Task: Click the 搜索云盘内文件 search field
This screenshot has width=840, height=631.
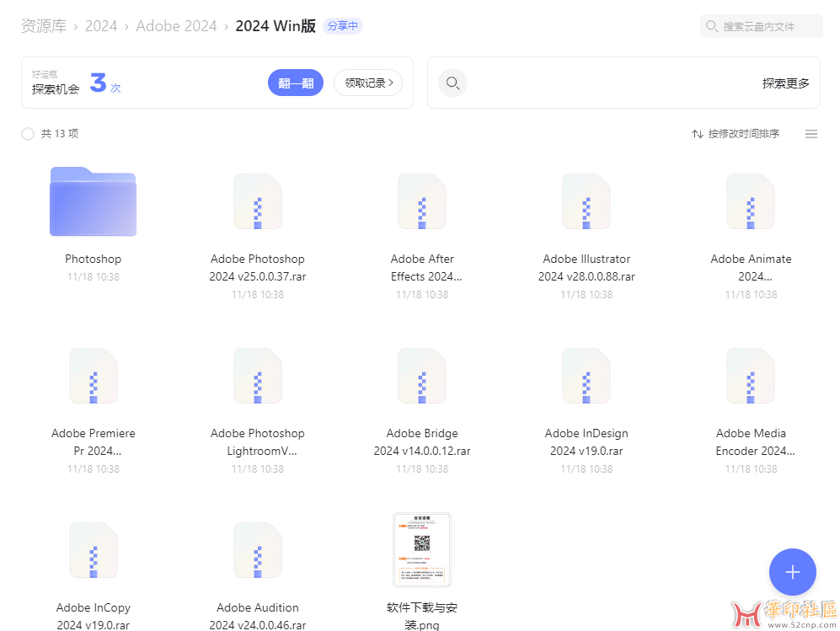Action: (761, 26)
